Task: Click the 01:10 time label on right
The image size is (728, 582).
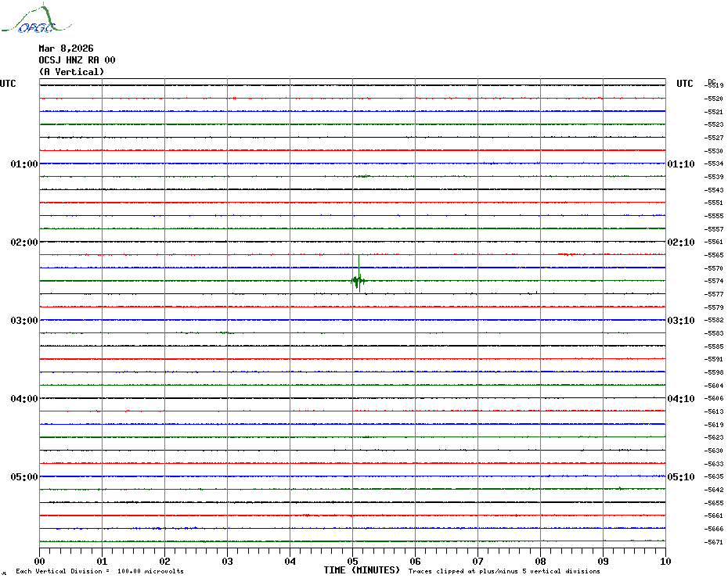Action: click(x=680, y=164)
